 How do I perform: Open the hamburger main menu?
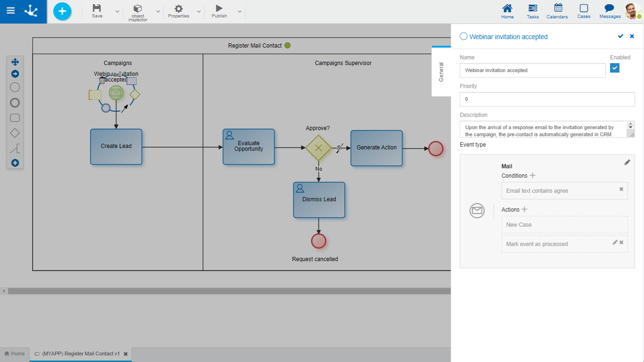[x=10, y=11]
